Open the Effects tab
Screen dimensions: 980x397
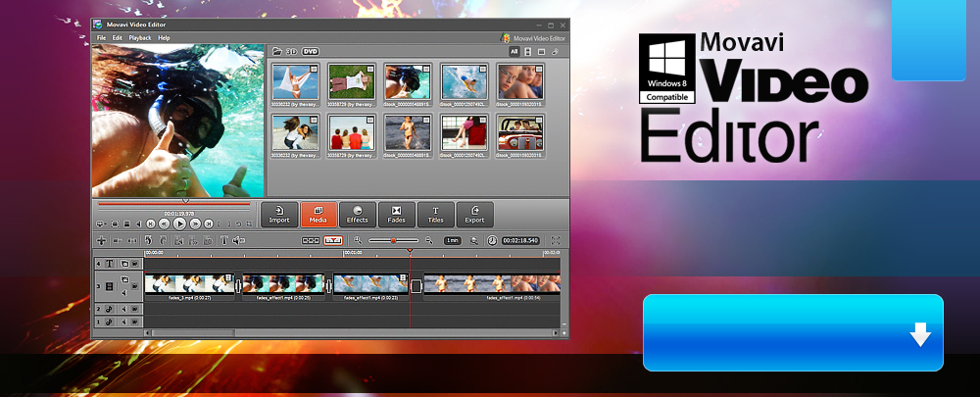[358, 215]
